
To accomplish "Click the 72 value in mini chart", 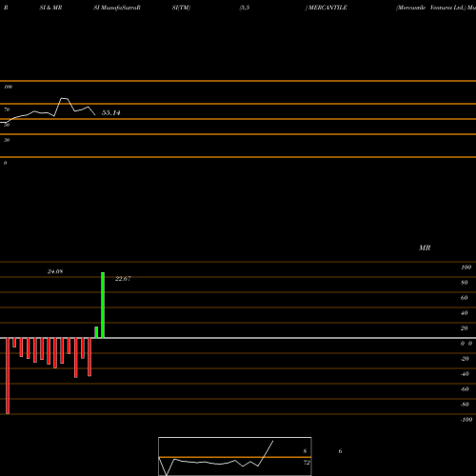I will [307, 463].
